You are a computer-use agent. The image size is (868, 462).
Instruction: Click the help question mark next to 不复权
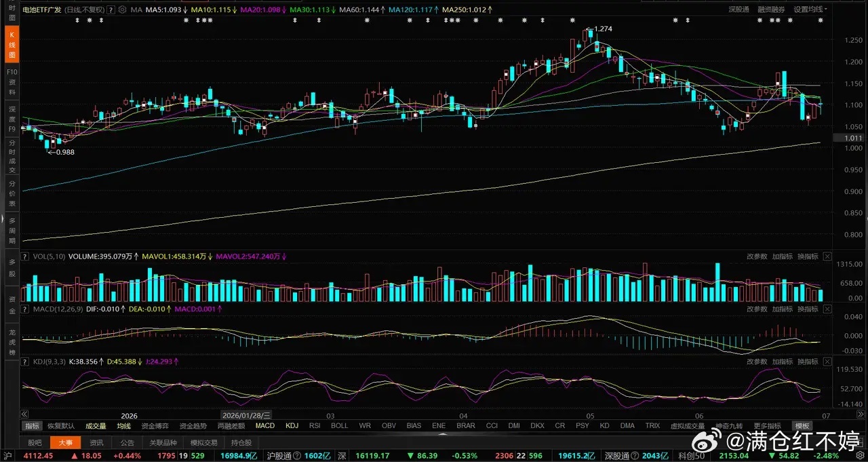click(x=112, y=10)
